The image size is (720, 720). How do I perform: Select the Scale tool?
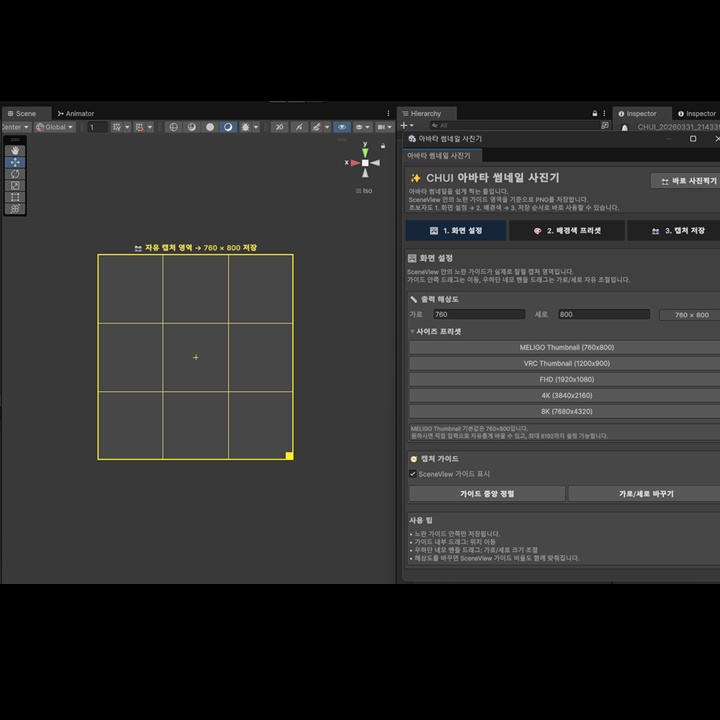15,186
